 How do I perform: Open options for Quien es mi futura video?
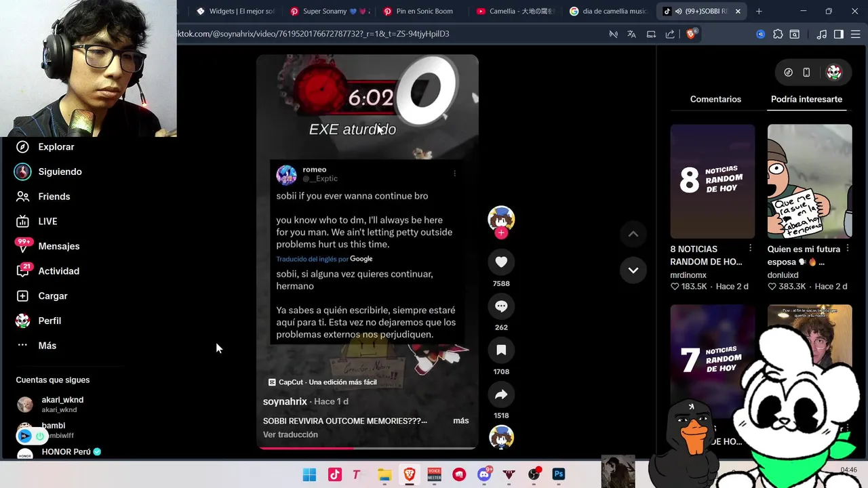tap(847, 249)
